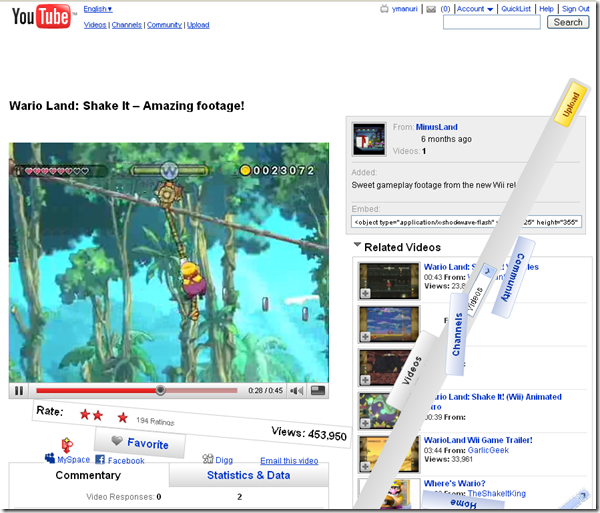
Task: Open Where's Wario? video link
Action: (454, 483)
